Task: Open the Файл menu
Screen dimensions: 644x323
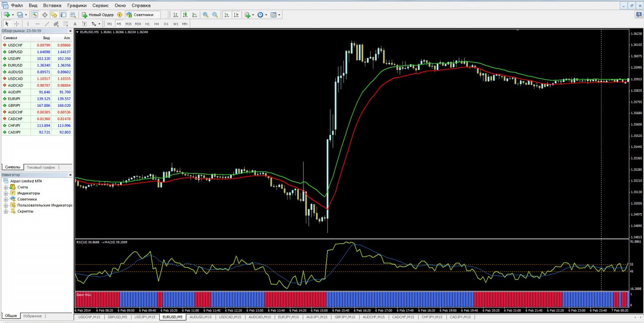Action: click(x=17, y=6)
